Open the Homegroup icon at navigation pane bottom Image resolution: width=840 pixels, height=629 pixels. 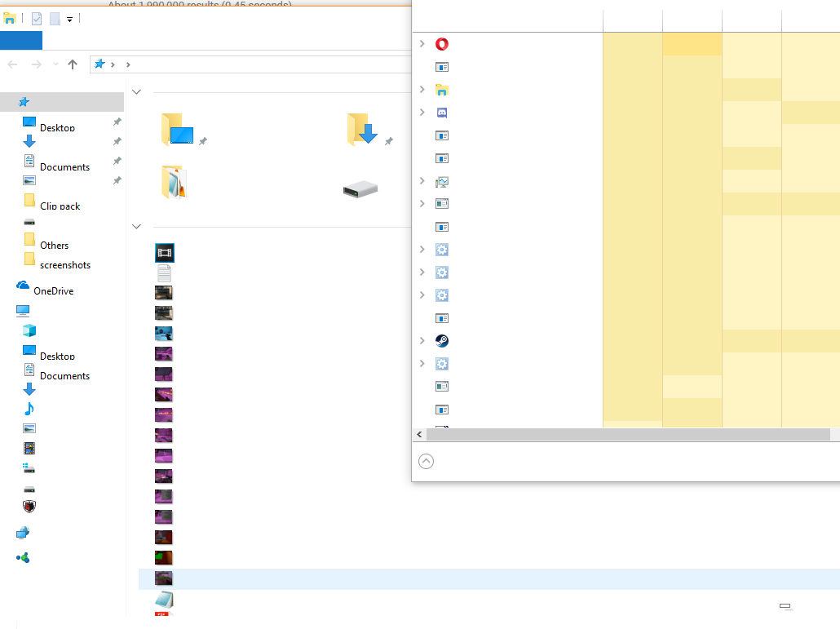click(23, 558)
